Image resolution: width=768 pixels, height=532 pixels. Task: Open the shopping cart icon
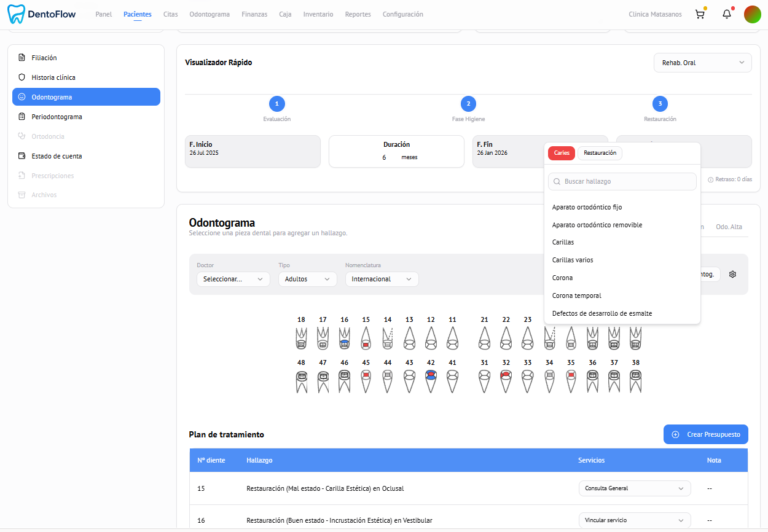tap(700, 14)
